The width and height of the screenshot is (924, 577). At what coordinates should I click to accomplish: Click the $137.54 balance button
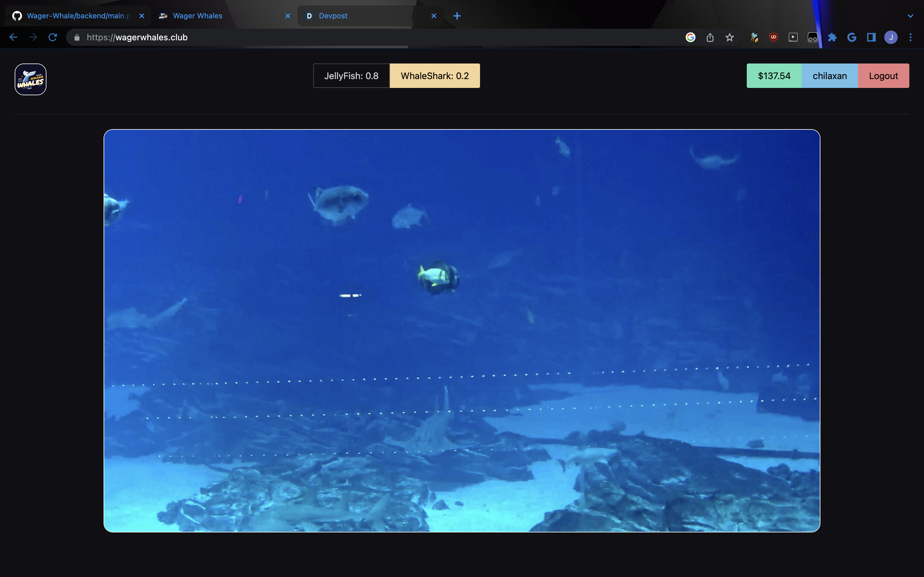click(774, 76)
